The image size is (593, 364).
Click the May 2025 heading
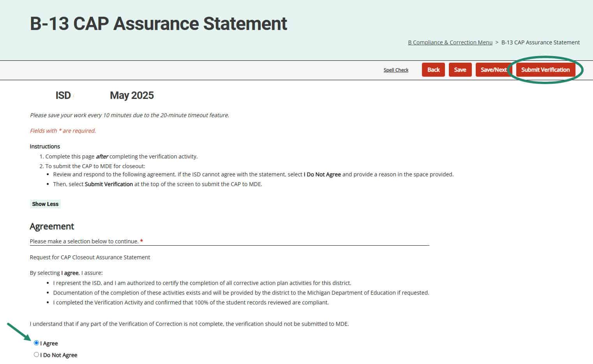pos(132,95)
